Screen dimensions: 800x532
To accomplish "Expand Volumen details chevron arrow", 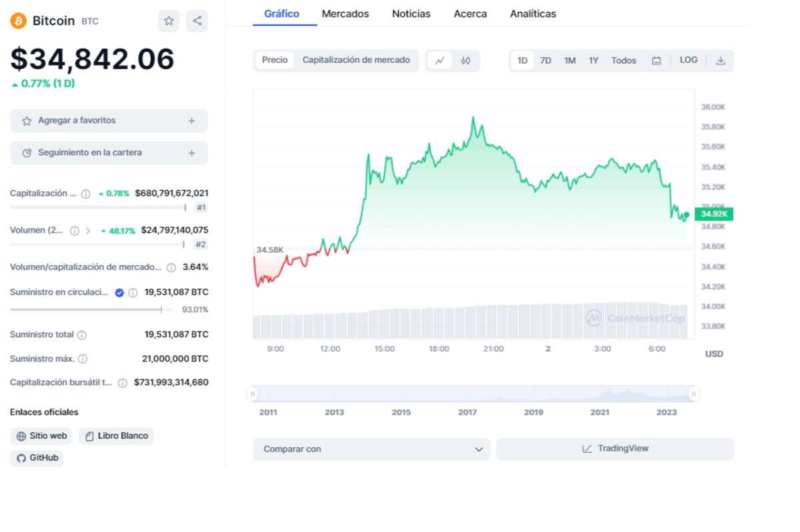I will (x=88, y=231).
